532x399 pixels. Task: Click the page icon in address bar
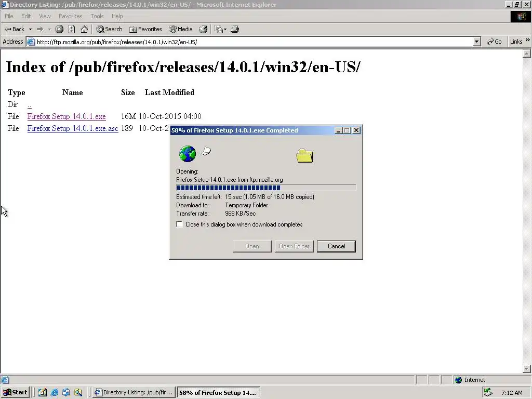pyautogui.click(x=31, y=42)
